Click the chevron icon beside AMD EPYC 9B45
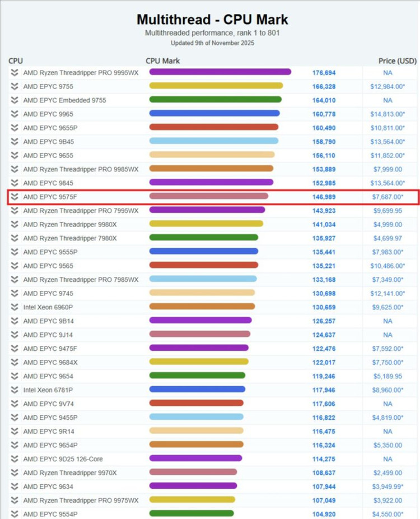Screen dimensions: 420x519 [15, 142]
